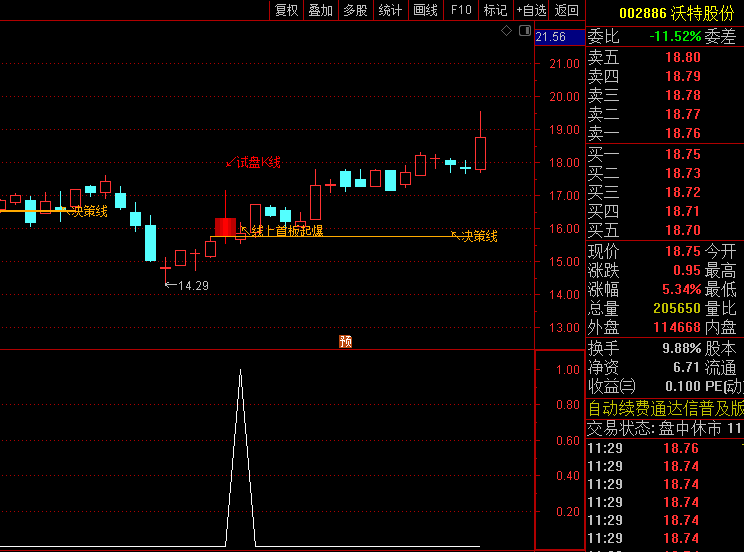Click the left 决策线 label
The width and height of the screenshot is (744, 552).
tap(90, 211)
